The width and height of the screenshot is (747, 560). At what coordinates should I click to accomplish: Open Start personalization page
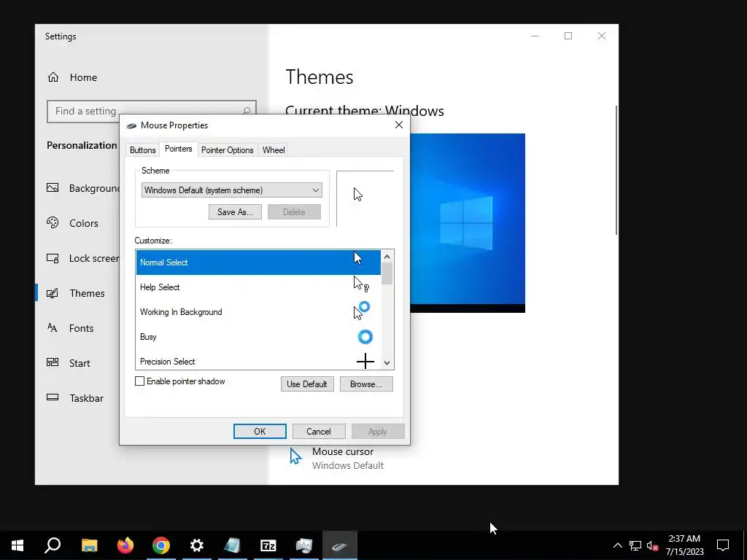(79, 363)
